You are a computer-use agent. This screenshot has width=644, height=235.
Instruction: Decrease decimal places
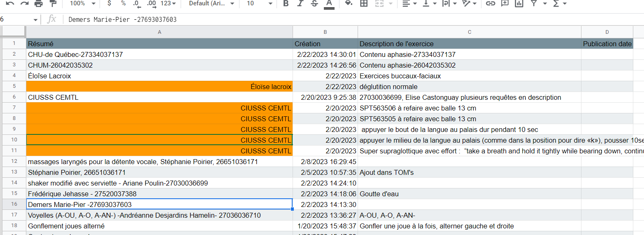(x=137, y=3)
